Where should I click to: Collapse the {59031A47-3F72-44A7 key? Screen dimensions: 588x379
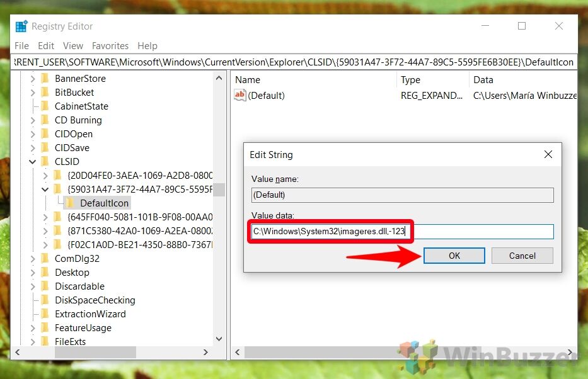pyautogui.click(x=45, y=189)
